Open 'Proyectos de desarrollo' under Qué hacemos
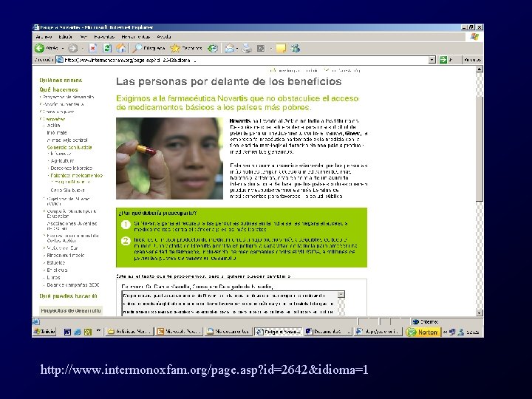532x399 pixels. click(x=68, y=97)
